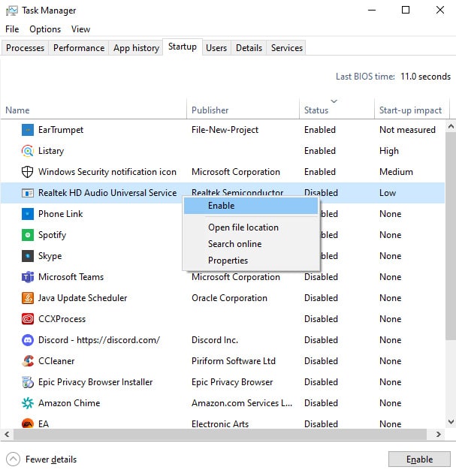Open the Options menu

pos(45,29)
